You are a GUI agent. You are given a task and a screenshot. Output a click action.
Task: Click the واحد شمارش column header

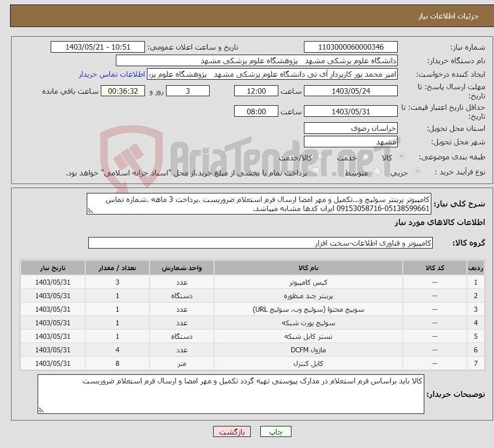pyautogui.click(x=182, y=268)
